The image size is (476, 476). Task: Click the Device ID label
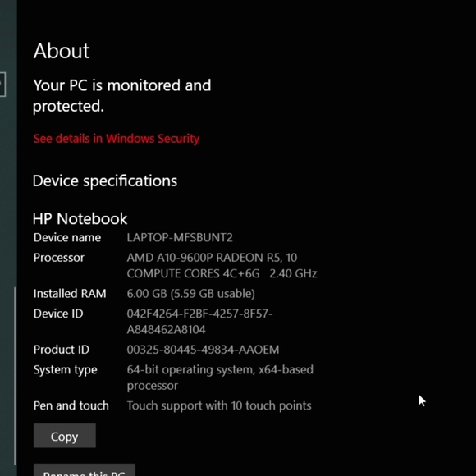[x=58, y=314]
